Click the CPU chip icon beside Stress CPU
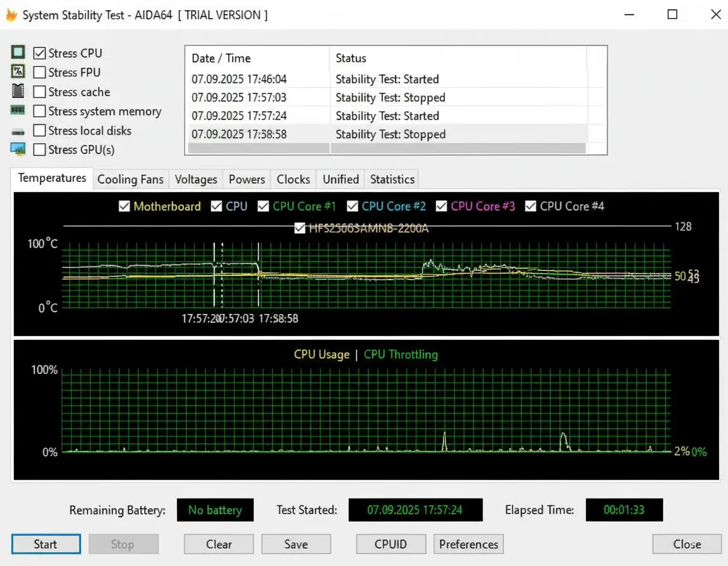 [18, 52]
